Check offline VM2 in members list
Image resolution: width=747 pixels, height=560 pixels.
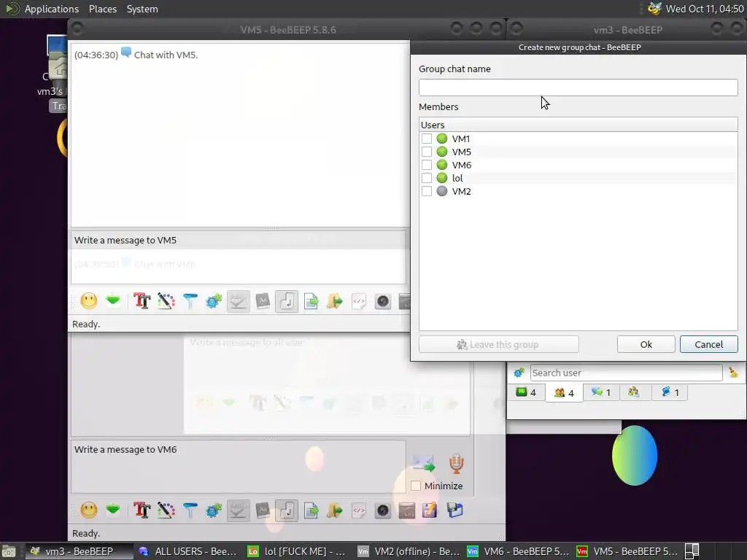pyautogui.click(x=426, y=191)
